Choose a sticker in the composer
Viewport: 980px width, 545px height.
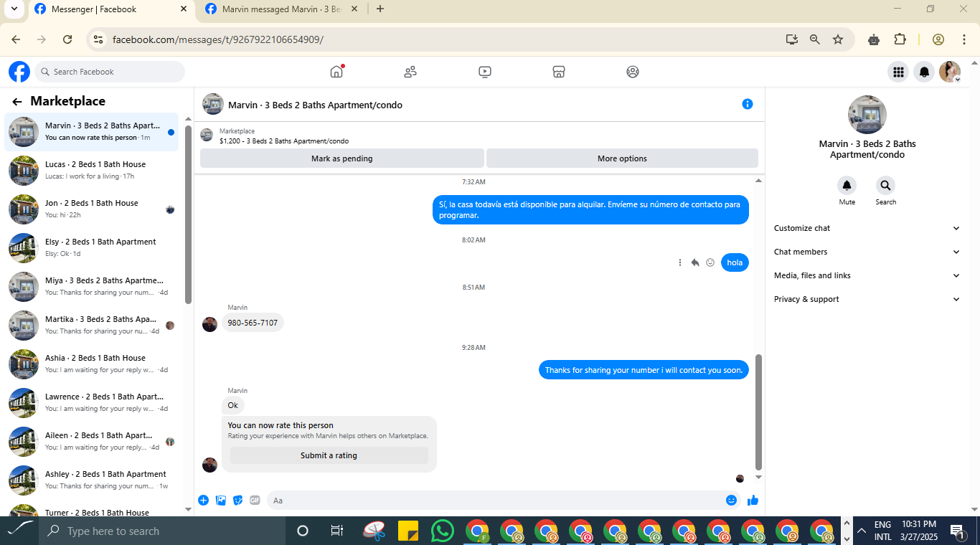click(238, 501)
